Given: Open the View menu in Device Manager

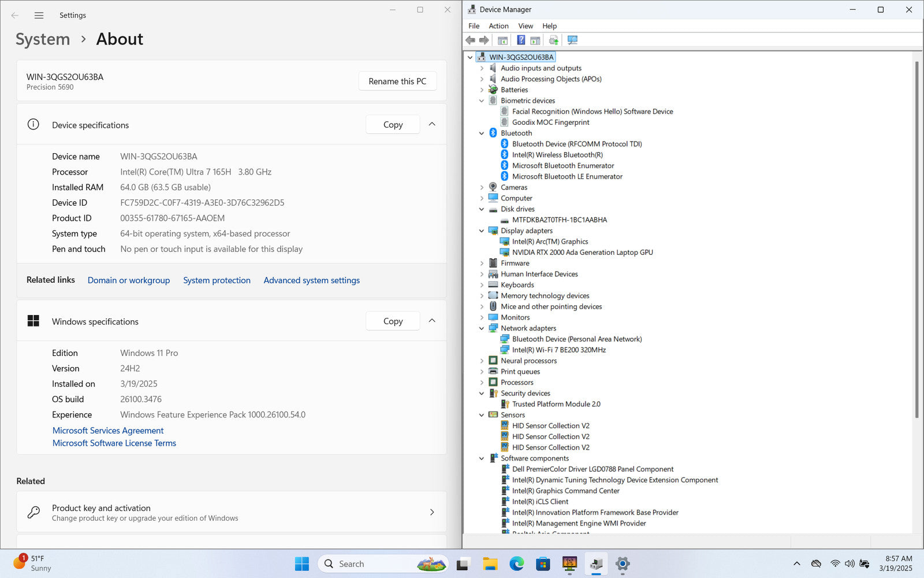Looking at the screenshot, I should click(x=526, y=26).
